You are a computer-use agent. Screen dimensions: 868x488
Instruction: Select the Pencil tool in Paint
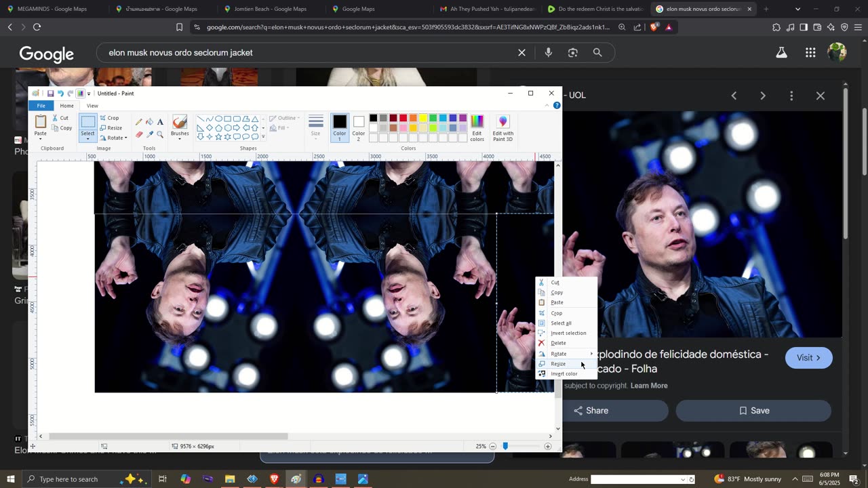click(139, 122)
